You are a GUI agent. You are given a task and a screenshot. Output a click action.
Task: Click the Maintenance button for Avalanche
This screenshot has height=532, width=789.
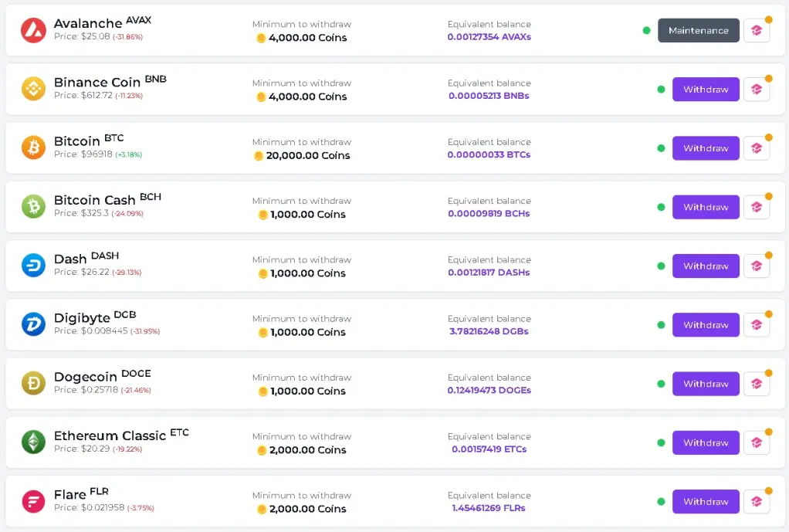[x=699, y=30]
